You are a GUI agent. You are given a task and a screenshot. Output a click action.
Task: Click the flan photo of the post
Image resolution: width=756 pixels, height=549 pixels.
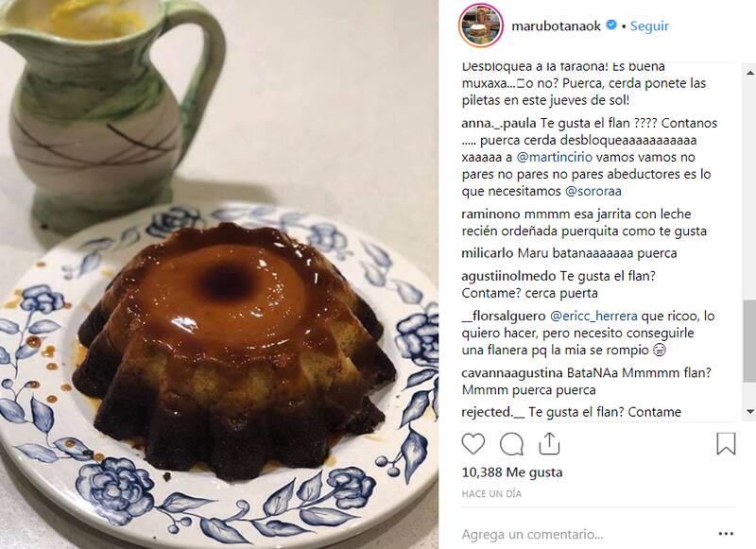coord(219,274)
